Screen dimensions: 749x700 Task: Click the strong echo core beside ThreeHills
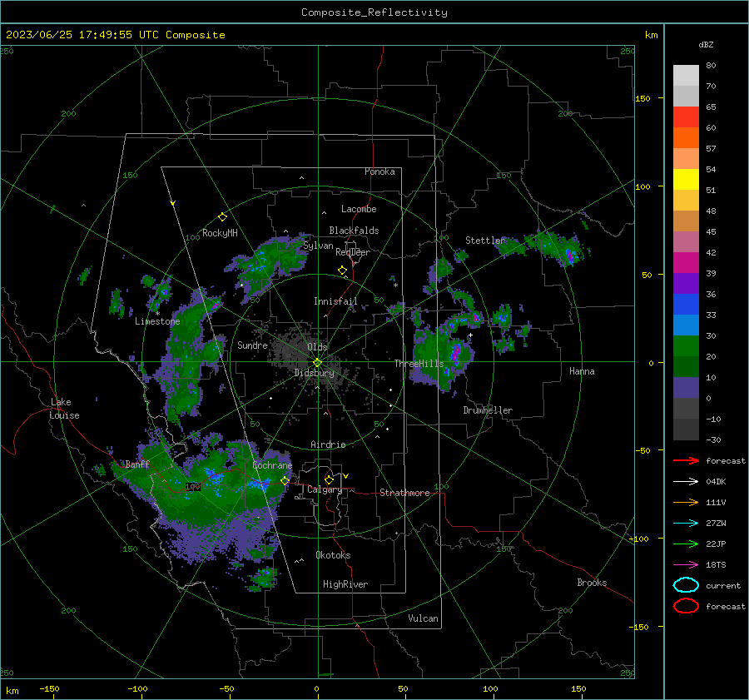pyautogui.click(x=456, y=352)
